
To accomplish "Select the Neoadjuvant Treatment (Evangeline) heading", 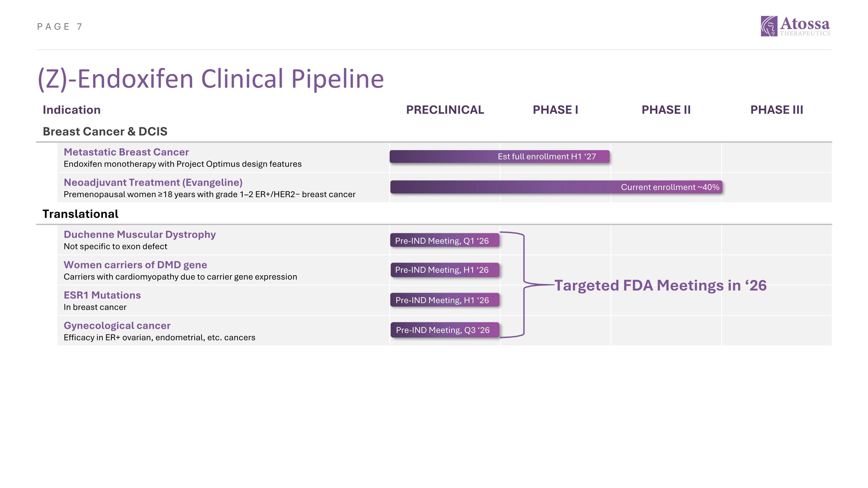I will (x=153, y=182).
